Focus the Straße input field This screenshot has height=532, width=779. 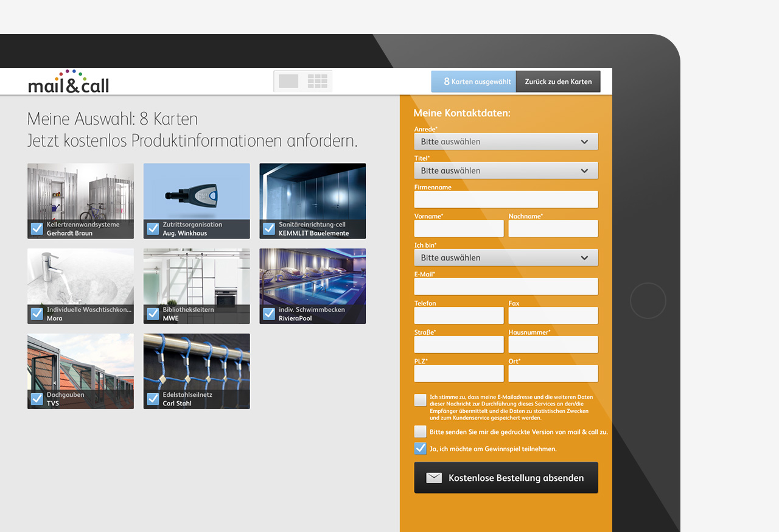[459, 345]
